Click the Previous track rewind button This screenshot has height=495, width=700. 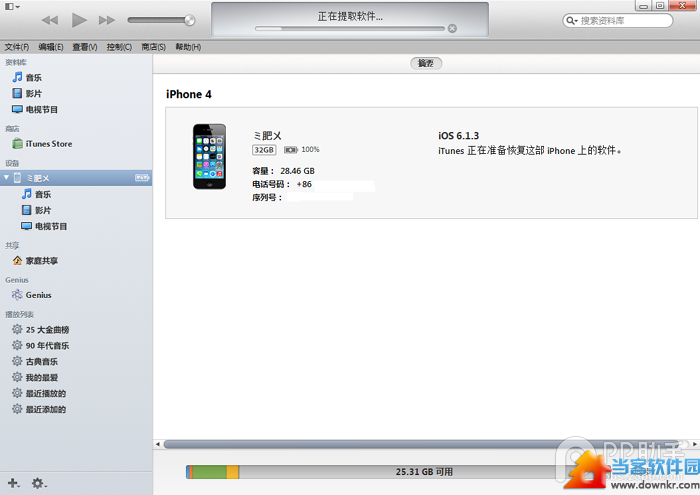50,20
